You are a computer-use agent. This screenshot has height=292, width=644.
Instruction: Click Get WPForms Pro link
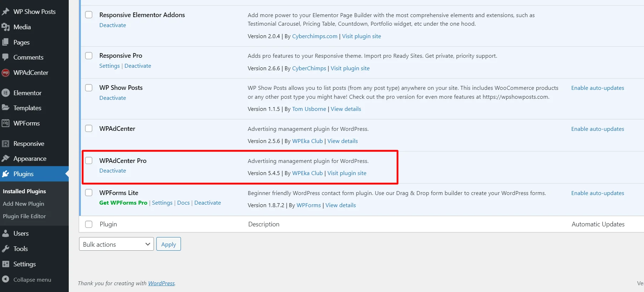(123, 203)
